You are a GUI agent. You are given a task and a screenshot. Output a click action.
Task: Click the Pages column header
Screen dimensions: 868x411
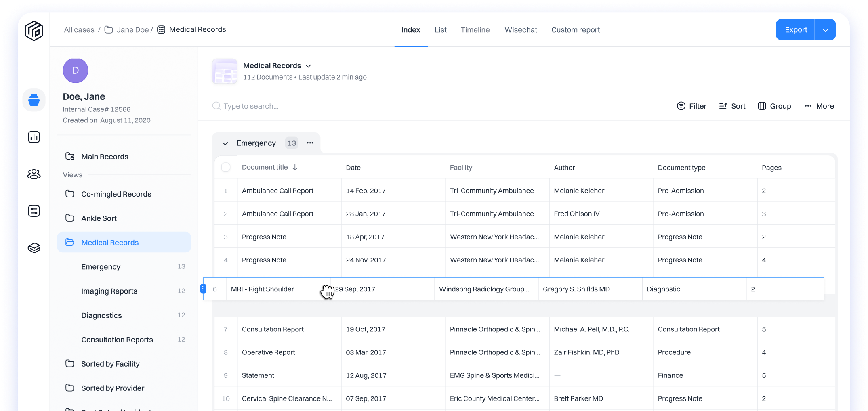(x=771, y=168)
